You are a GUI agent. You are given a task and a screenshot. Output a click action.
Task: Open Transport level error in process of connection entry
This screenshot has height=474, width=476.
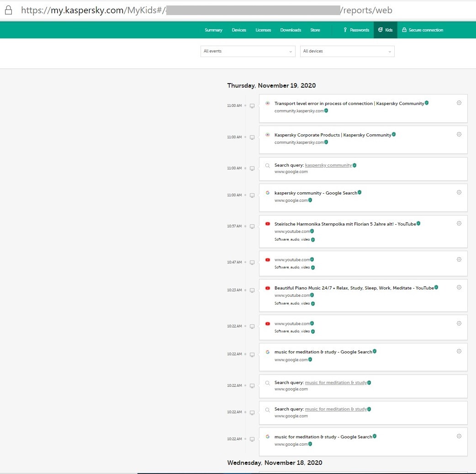pos(349,104)
